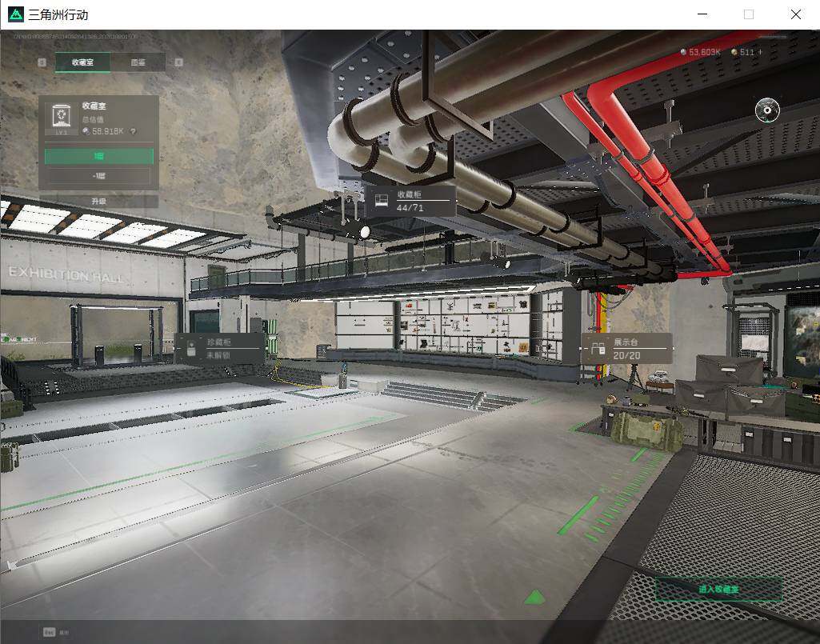Open the 展示台 20/20 label
Screen dimensions: 820x644
[626, 349]
